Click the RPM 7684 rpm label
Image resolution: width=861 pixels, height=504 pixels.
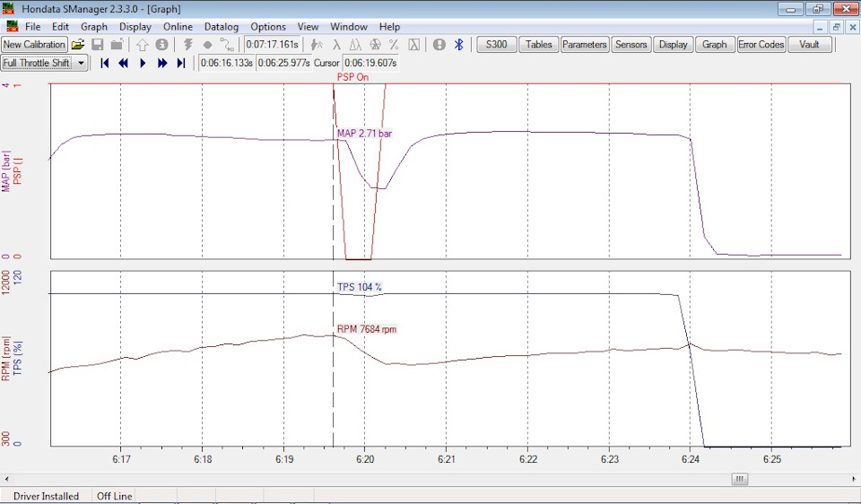point(367,329)
